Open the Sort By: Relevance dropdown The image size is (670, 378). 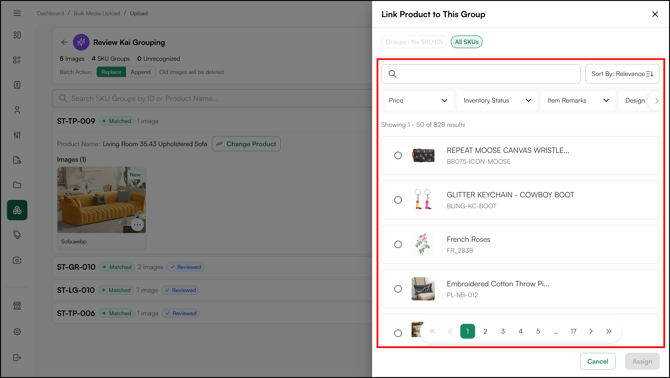(x=622, y=74)
